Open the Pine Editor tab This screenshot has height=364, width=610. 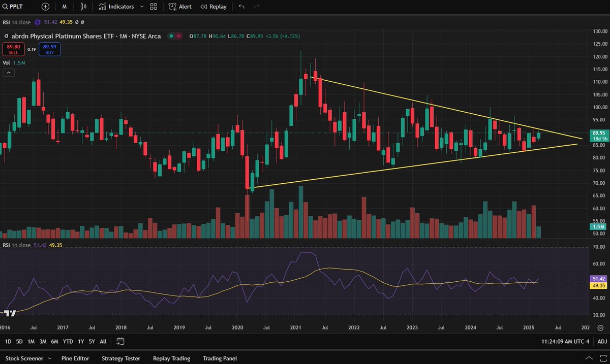76,358
